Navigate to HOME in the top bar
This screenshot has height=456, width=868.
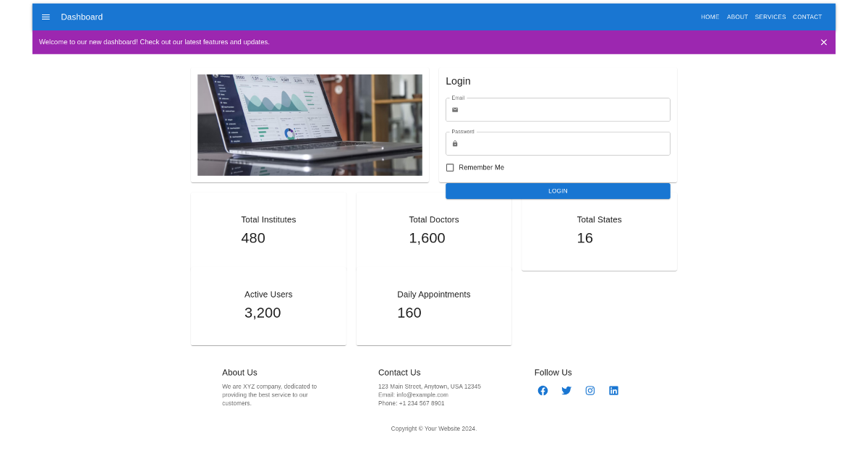(x=710, y=17)
